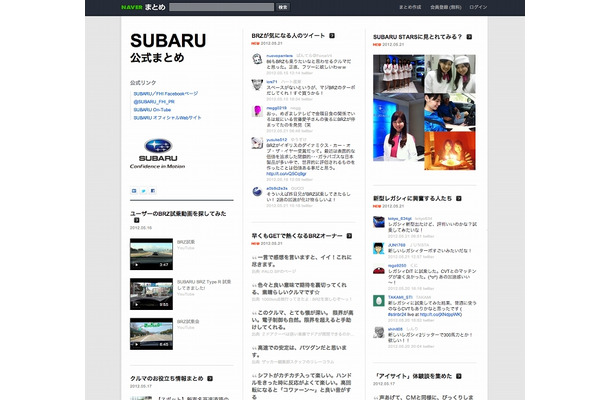
Task: Open arrow icon beside SUBARU STARSに見とれてみる？
Action: pos(469,37)
